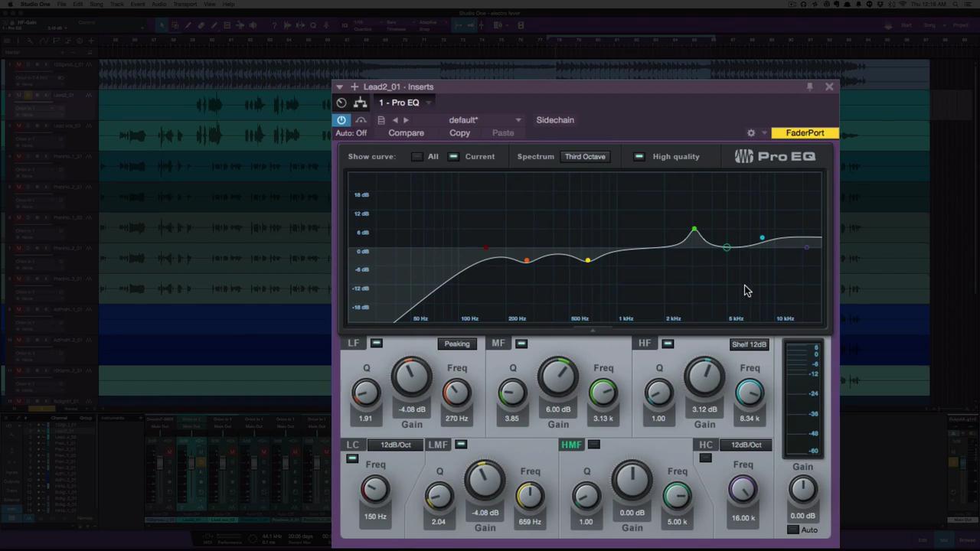Click the preset list icon beside preset arrows

[381, 119]
